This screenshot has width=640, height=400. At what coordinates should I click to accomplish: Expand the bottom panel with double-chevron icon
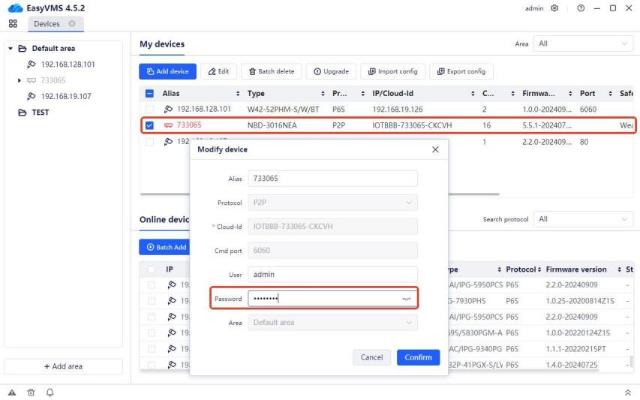point(627,391)
